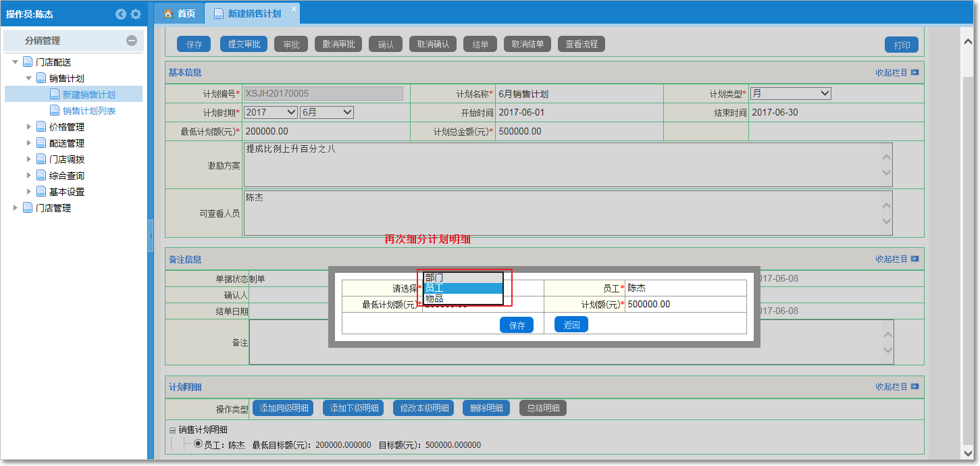Collapse 备注信息 section via 收起栏目 icon
Viewport: 980px width, 466px height.
(x=915, y=259)
